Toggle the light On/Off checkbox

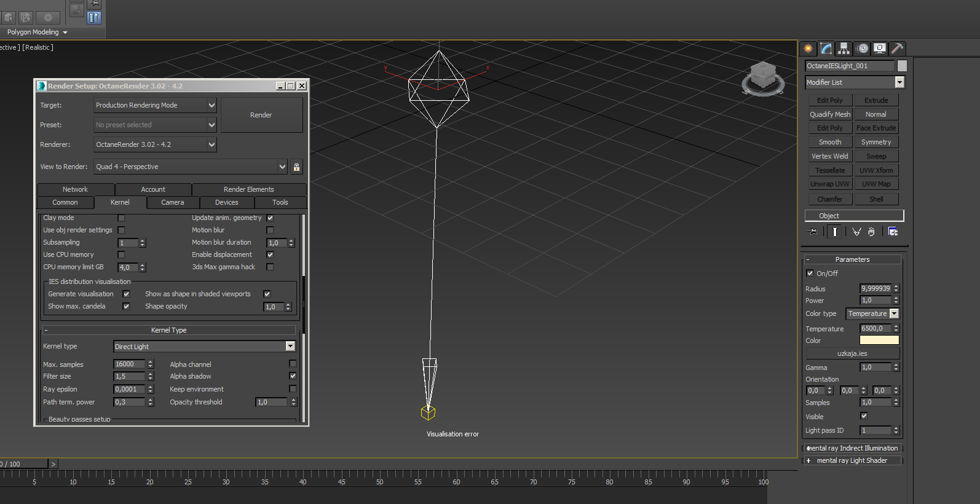810,274
